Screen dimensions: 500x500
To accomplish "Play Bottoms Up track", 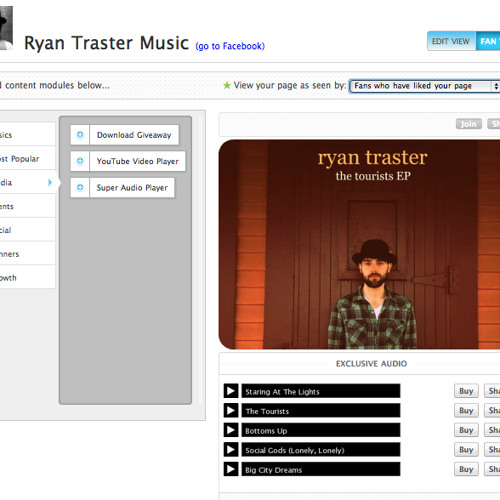I will [x=231, y=430].
